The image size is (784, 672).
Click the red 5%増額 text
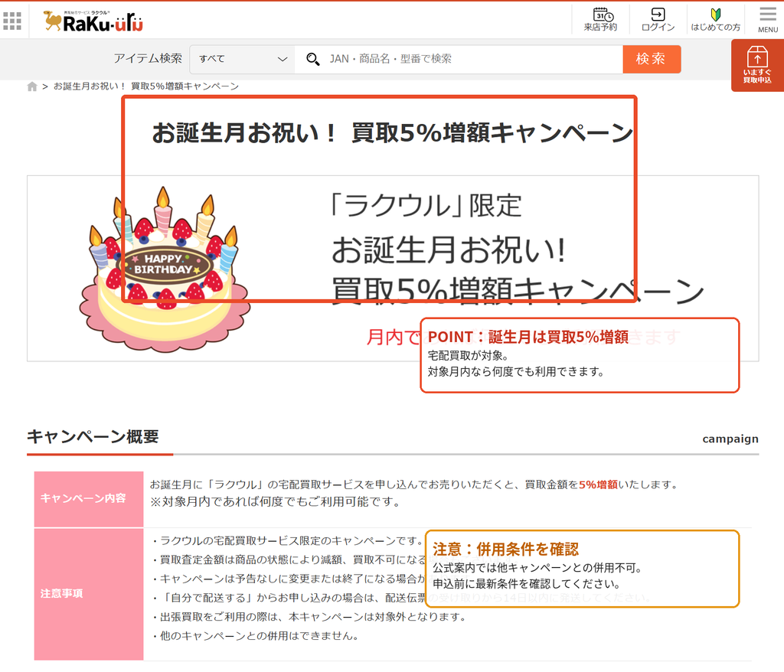point(598,484)
